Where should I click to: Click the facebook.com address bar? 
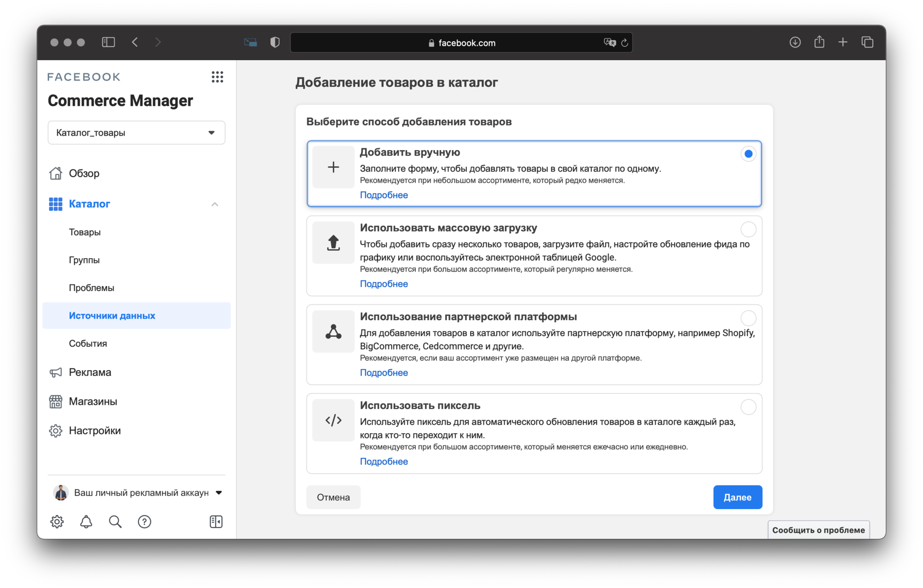(x=461, y=43)
